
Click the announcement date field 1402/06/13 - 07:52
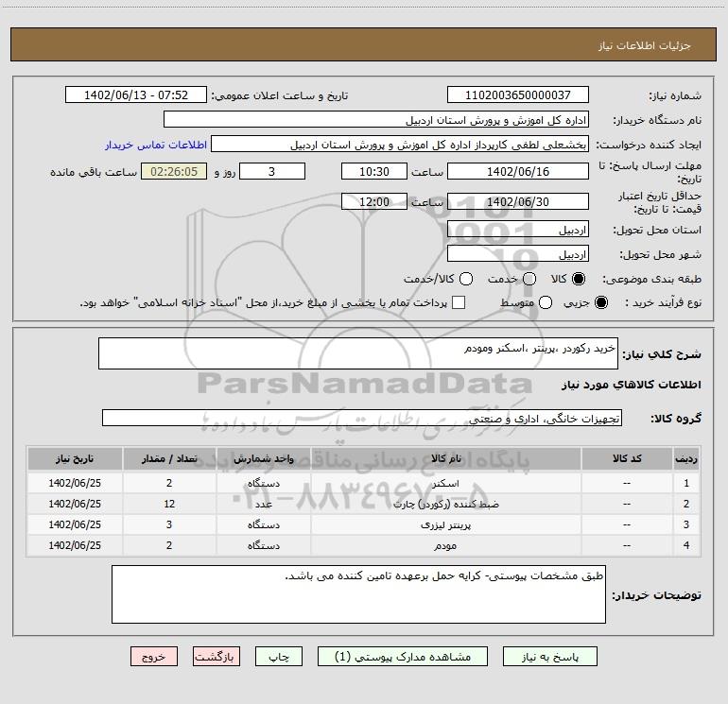pos(136,94)
